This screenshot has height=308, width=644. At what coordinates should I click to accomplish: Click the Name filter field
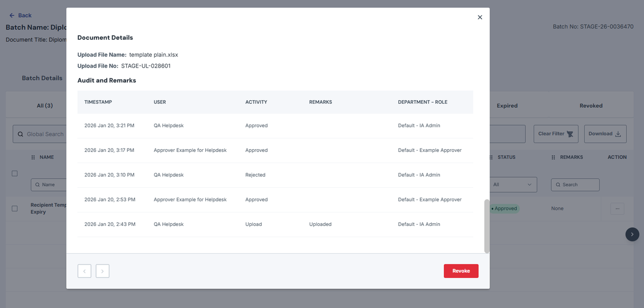[48, 185]
